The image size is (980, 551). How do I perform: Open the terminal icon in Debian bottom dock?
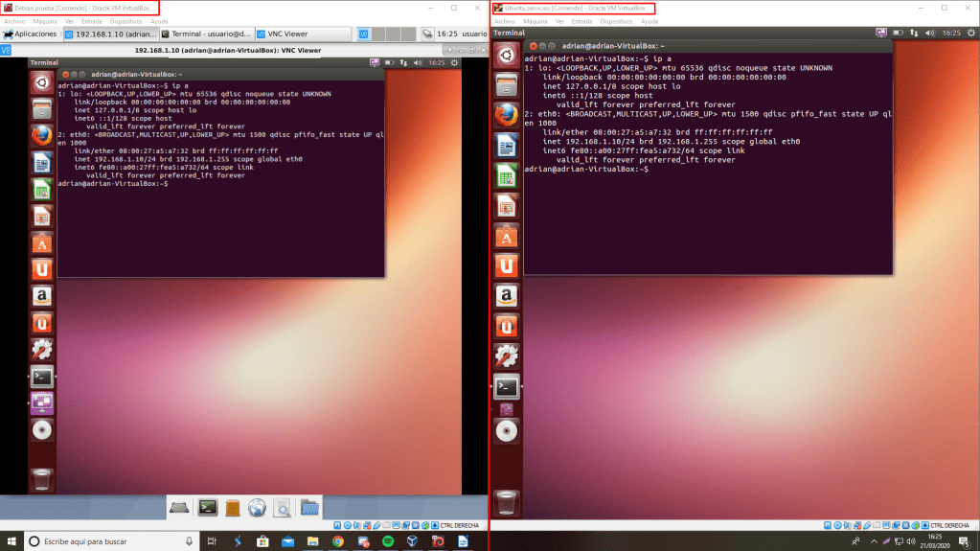[207, 507]
